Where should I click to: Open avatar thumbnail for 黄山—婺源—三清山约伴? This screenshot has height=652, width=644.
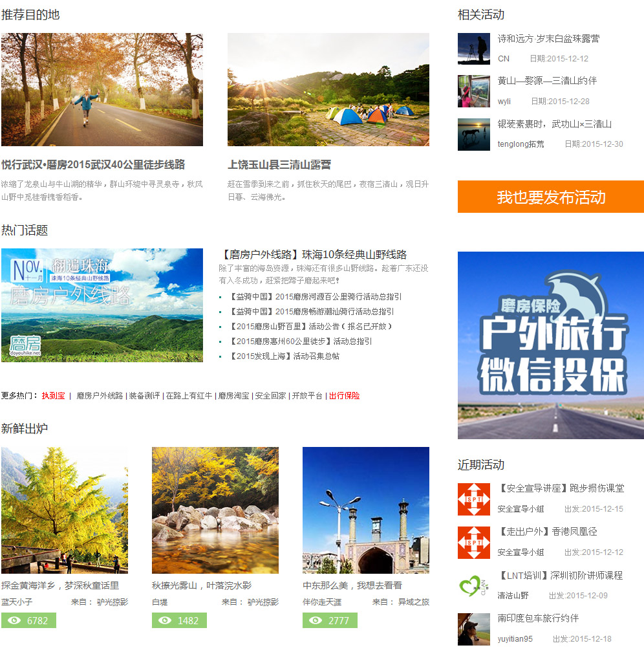click(x=474, y=91)
